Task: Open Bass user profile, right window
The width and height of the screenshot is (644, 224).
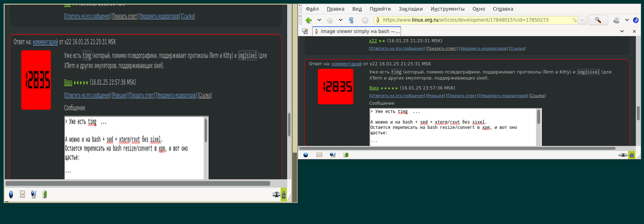Action: point(374,88)
